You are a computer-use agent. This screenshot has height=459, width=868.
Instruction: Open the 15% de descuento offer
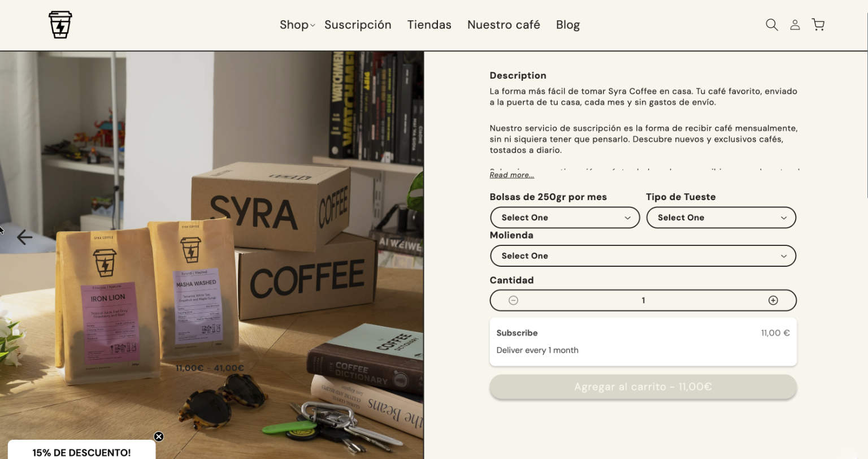(81, 451)
